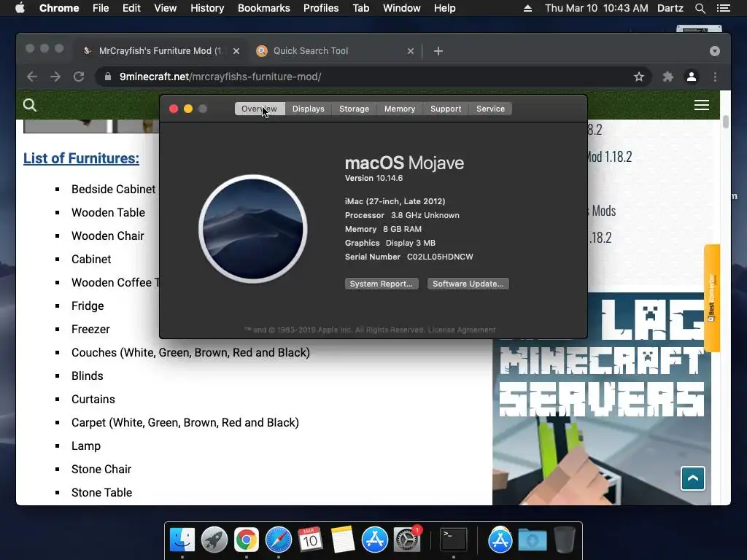Open the Chrome profile avatar icon
Image resolution: width=747 pixels, height=560 pixels.
coord(692,77)
